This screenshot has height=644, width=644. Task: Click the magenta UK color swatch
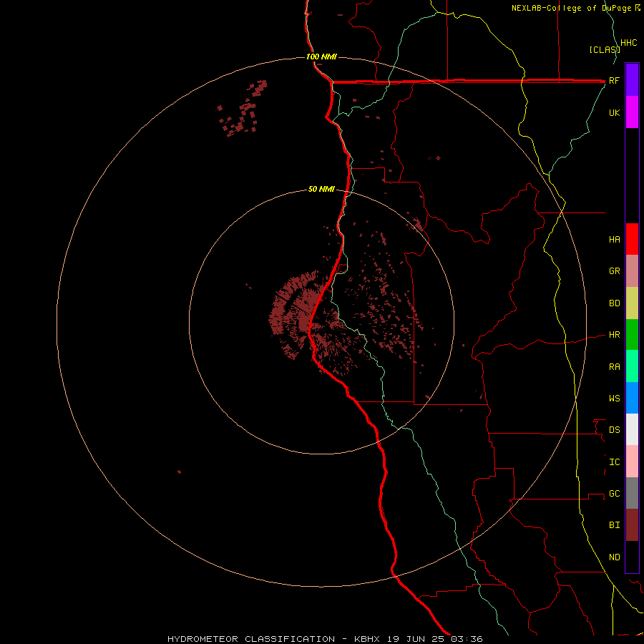(632, 112)
